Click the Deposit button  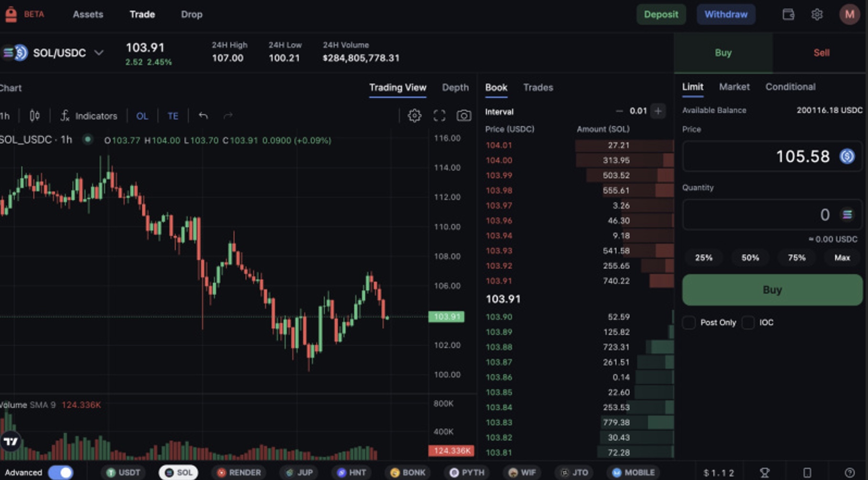[x=660, y=14]
